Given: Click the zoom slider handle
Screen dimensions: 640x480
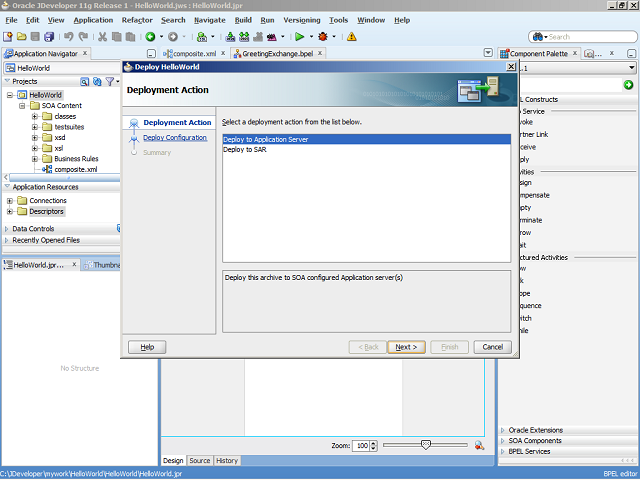Looking at the screenshot, I should pyautogui.click(x=426, y=445).
